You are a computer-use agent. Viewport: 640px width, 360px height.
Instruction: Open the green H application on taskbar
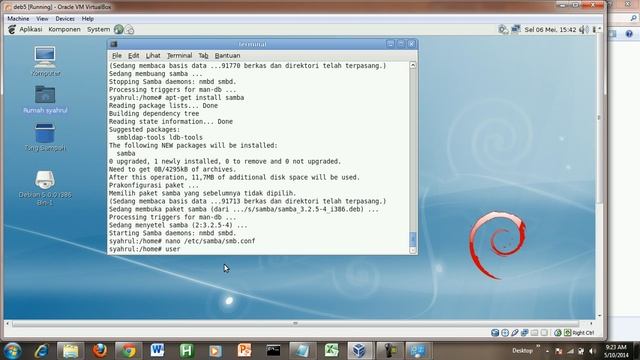pos(187,351)
